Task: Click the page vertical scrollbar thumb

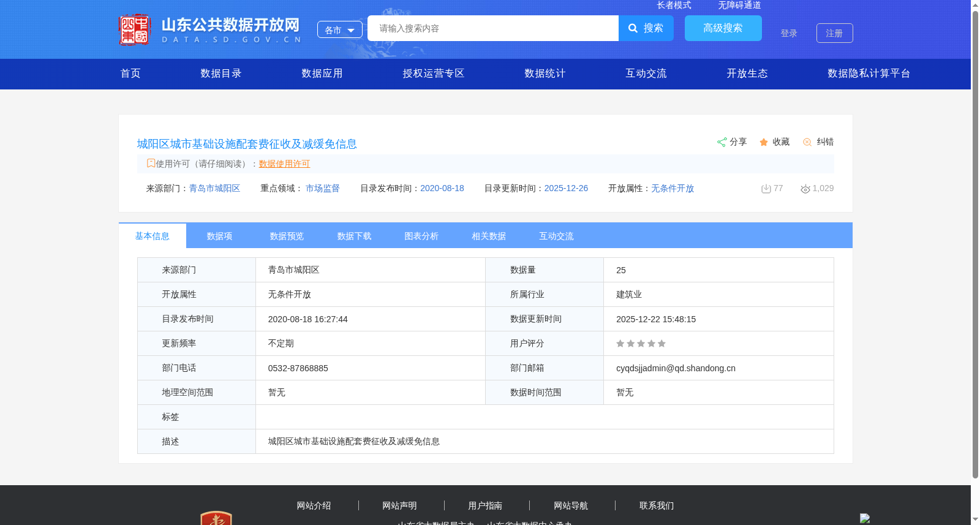Action: point(975,244)
